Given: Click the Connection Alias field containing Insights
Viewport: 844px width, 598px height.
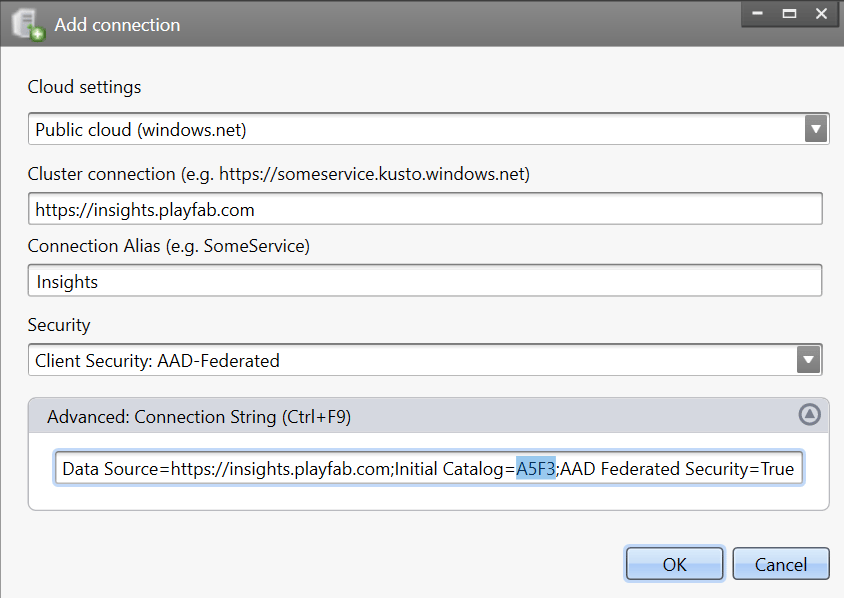Looking at the screenshot, I should point(425,280).
